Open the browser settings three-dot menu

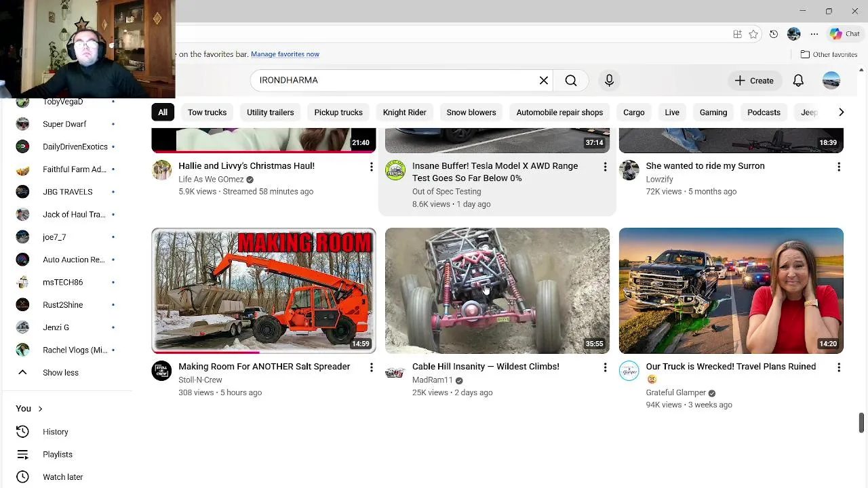pos(814,34)
